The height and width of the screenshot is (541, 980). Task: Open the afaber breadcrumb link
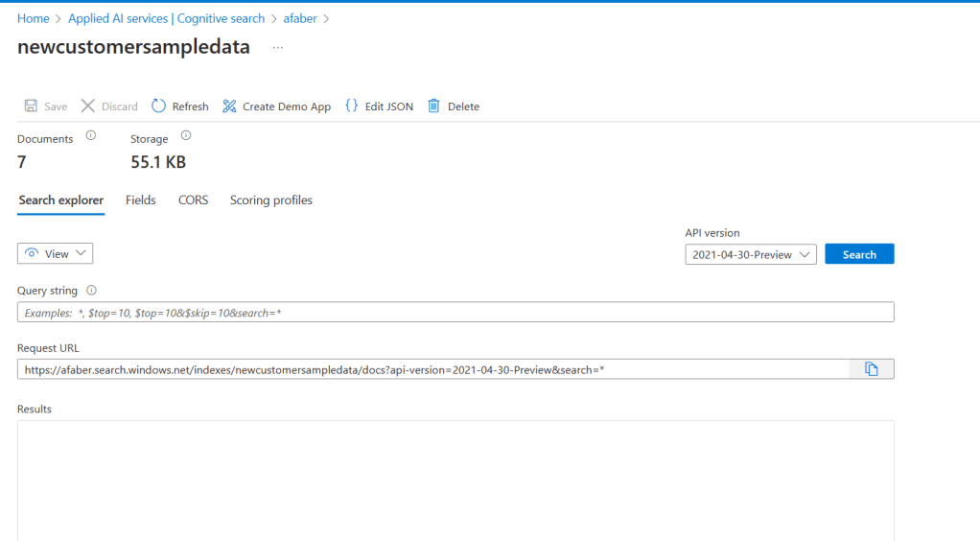(300, 19)
